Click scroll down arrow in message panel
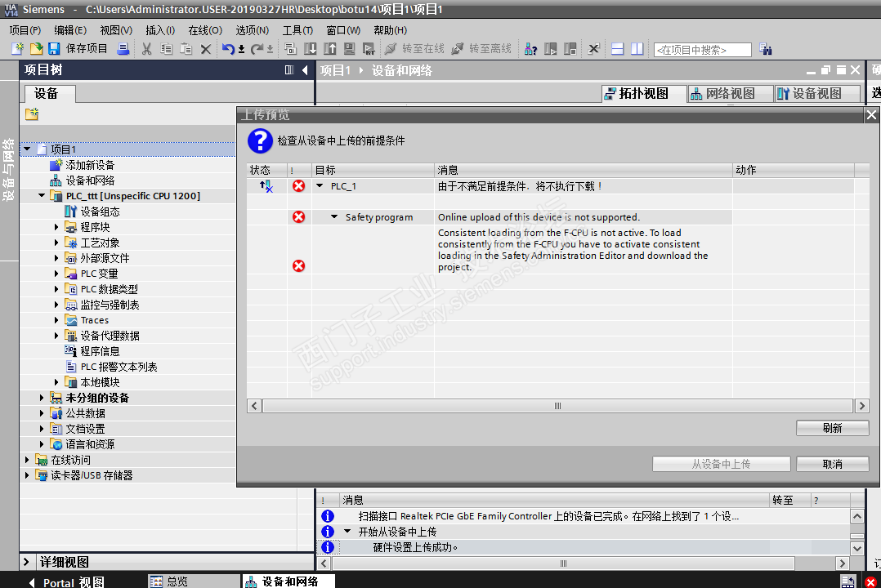881x588 pixels. click(856, 549)
